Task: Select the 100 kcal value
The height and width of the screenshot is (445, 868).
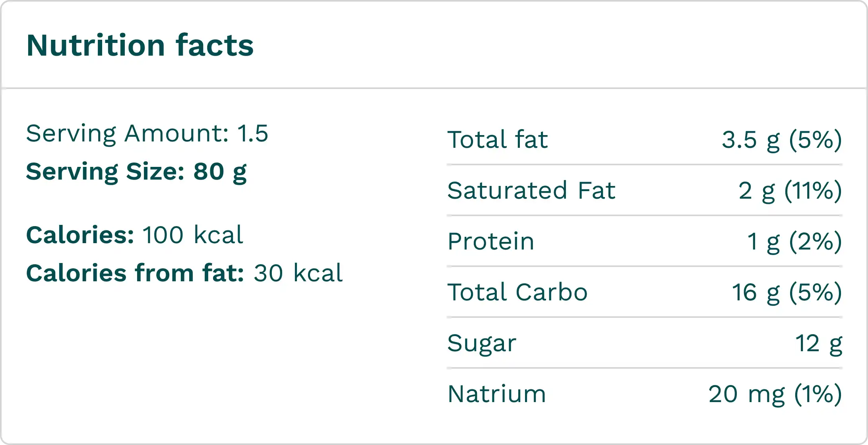Action: [193, 235]
